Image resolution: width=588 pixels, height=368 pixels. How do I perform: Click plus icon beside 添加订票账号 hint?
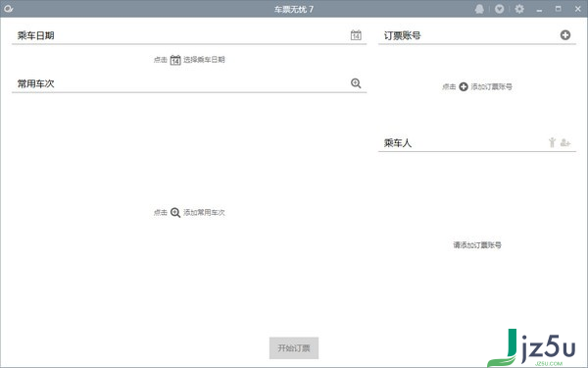(464, 86)
